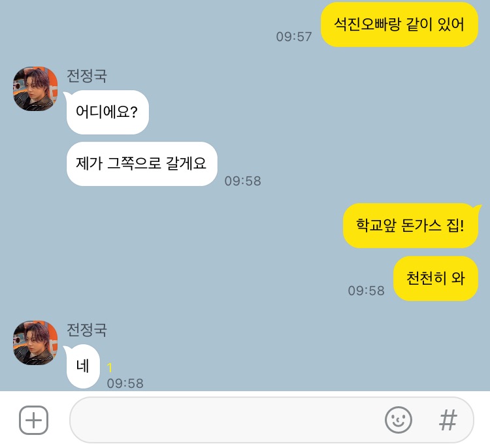Tap the 천천히 와 yellow bubble
This screenshot has height=448, width=490.
pyautogui.click(x=436, y=278)
